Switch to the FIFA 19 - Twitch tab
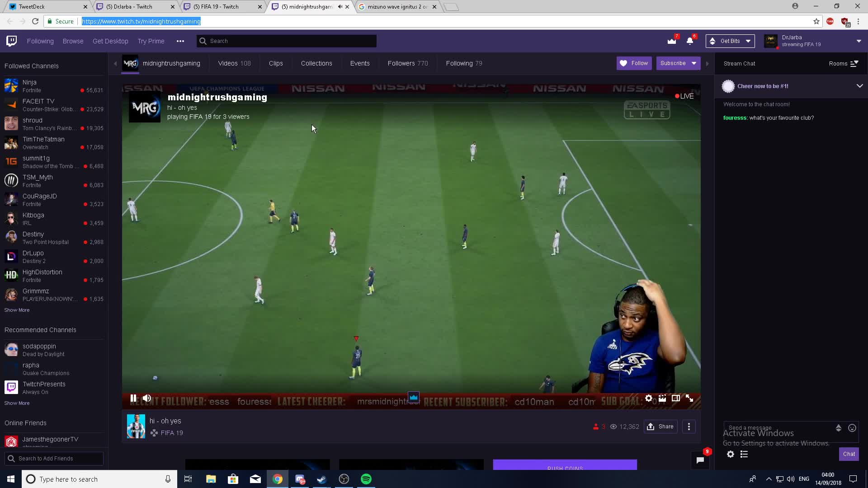 [x=222, y=7]
